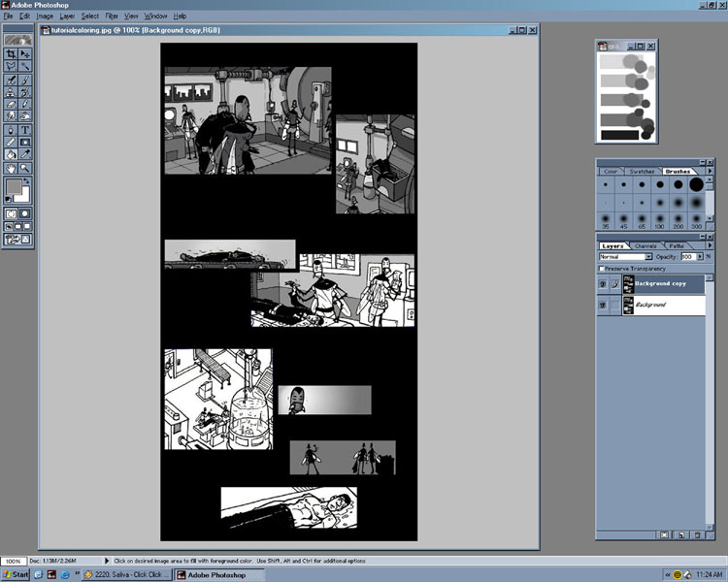Select the Paintbrush tool
The height and width of the screenshot is (582, 728).
[x=25, y=81]
